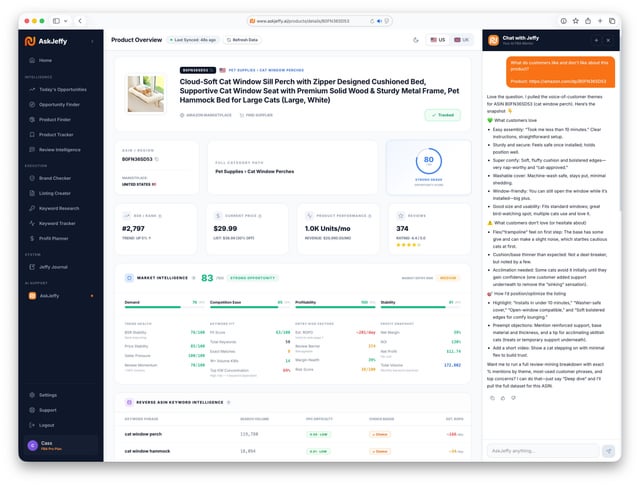Click the Logout icon
This screenshot has height=486, width=640.
(x=32, y=425)
